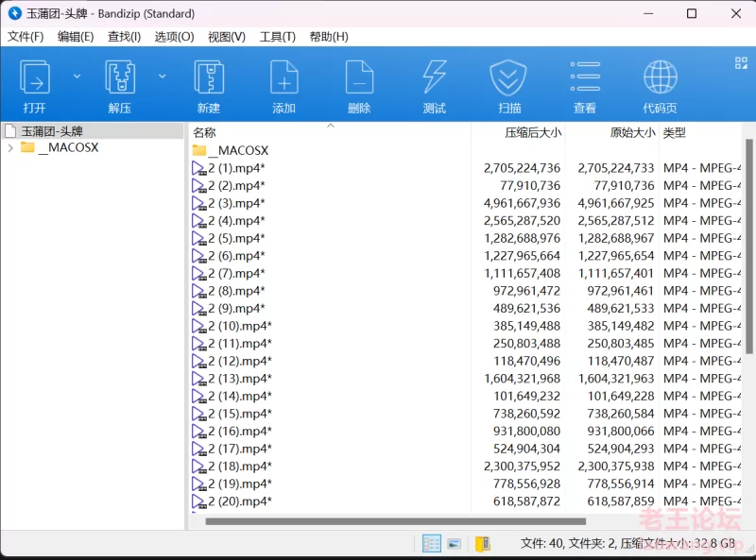
Task: Select file 2 (2).mp4
Action: point(237,185)
